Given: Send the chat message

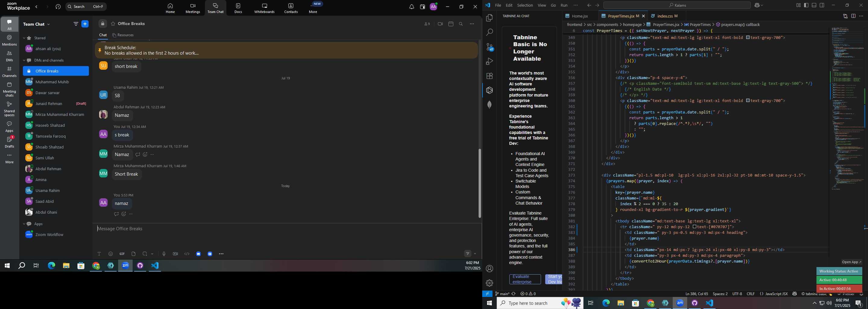Looking at the screenshot, I should (467, 254).
